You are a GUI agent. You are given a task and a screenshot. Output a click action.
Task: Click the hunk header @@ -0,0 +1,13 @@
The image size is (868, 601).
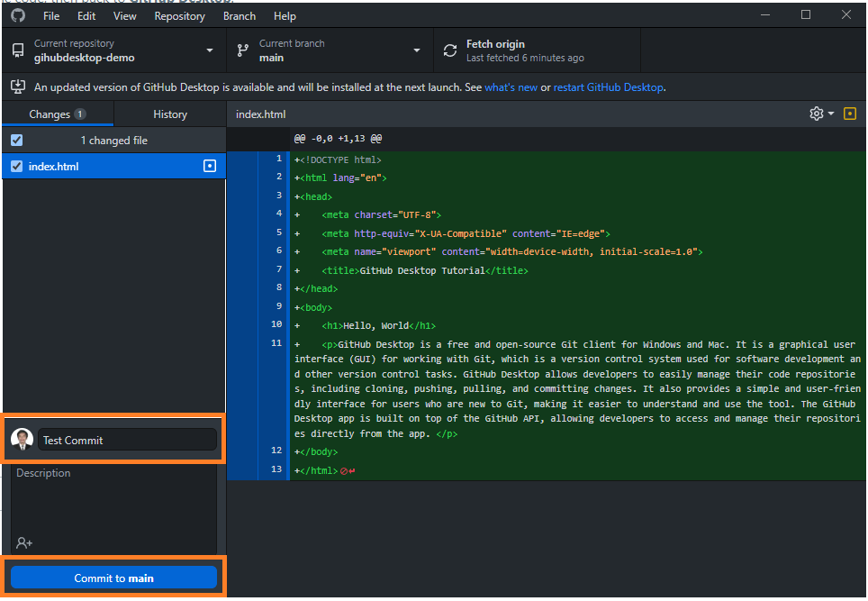[x=338, y=139]
